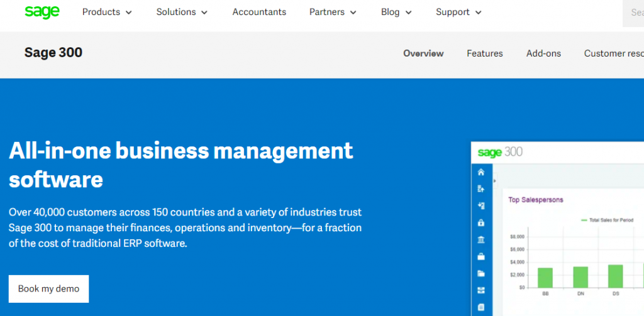Select the down-arrow list sidebar icon
The height and width of the screenshot is (316, 644).
pyautogui.click(x=481, y=205)
